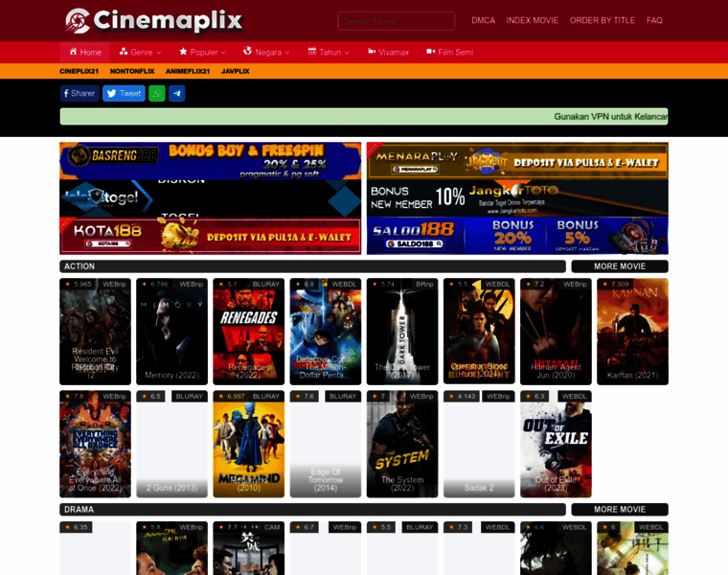Open the FAQ link
The image size is (728, 575).
654,20
